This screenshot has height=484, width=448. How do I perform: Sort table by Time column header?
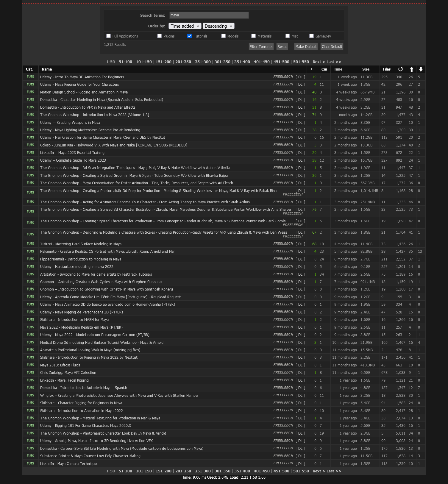point(338,69)
